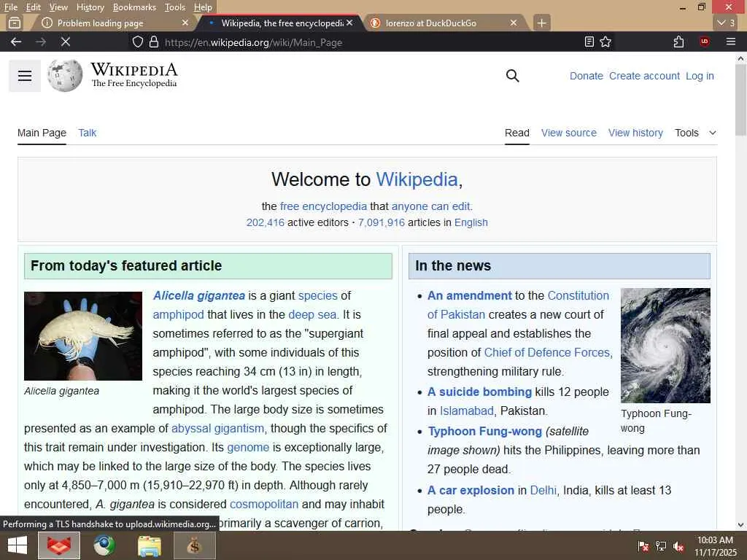Open the 7,091,916 articles count link
Viewport: 747px width, 560px height.
381,222
